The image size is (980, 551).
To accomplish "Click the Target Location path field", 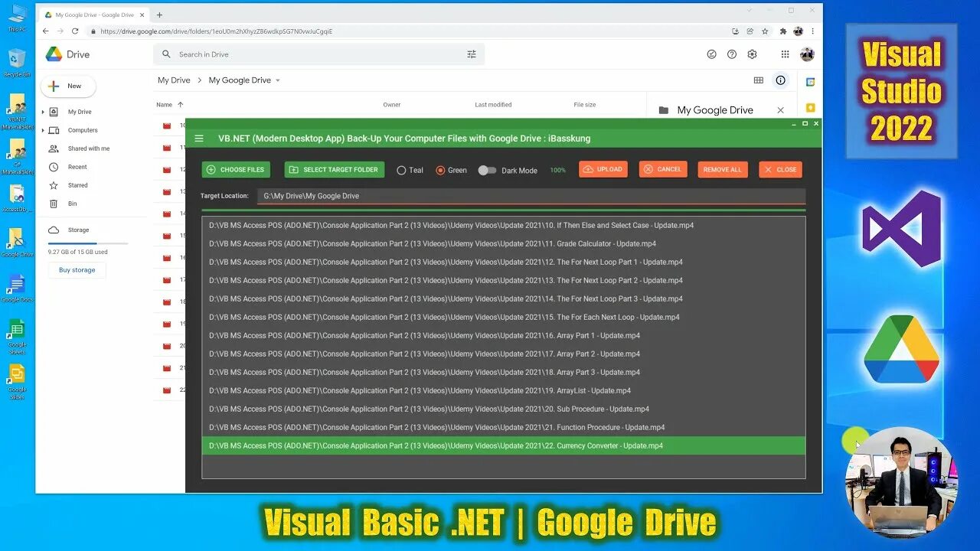I will [531, 196].
